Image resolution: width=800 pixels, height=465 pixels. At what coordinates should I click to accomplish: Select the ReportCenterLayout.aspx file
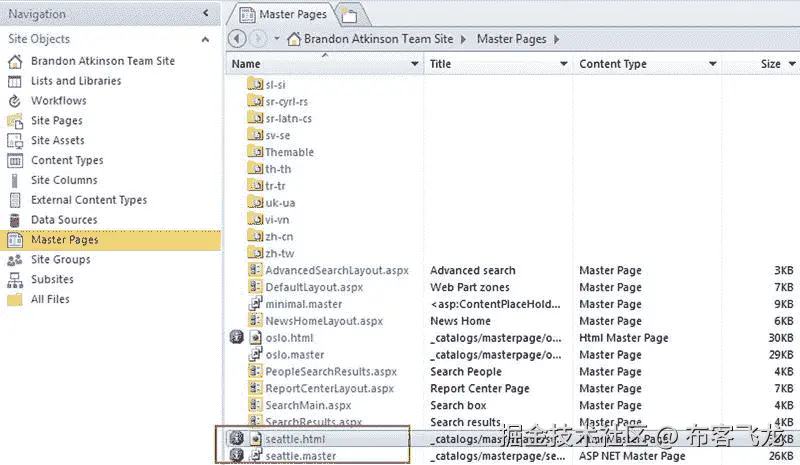(330, 388)
